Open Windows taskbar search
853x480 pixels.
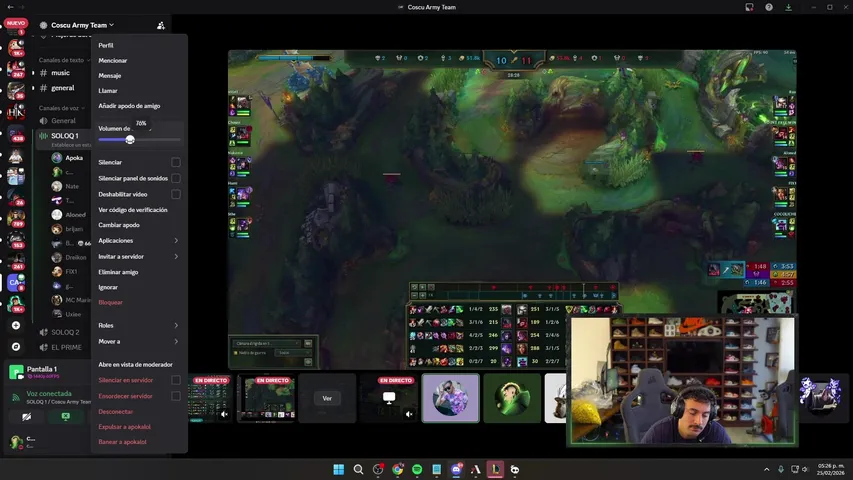click(358, 469)
